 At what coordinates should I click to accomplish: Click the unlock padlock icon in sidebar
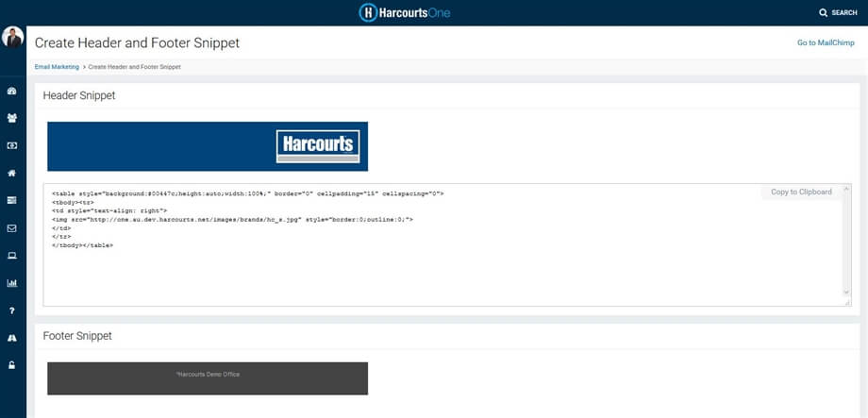coord(11,365)
